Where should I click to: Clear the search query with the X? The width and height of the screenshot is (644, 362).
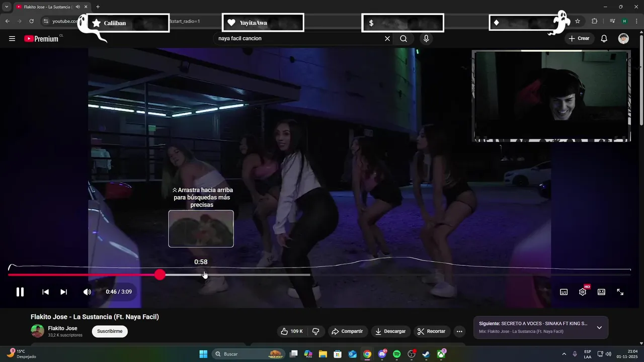coord(387,39)
